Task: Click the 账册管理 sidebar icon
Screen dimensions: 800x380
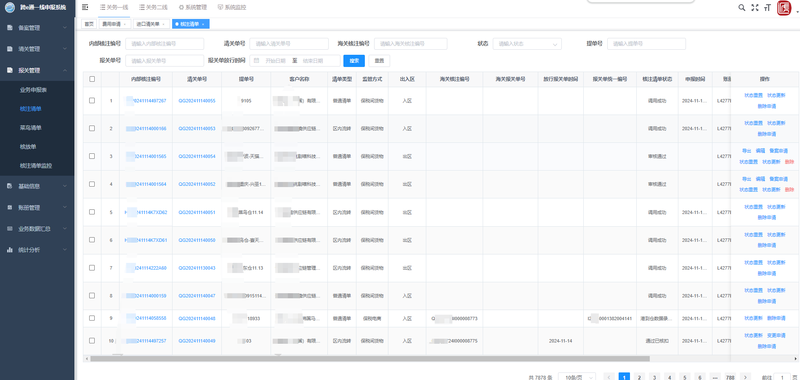Action: pyautogui.click(x=10, y=208)
